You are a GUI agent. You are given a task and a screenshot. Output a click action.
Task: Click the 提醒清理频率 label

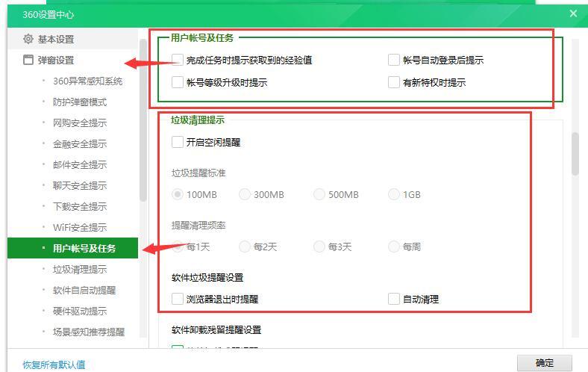[x=198, y=226]
